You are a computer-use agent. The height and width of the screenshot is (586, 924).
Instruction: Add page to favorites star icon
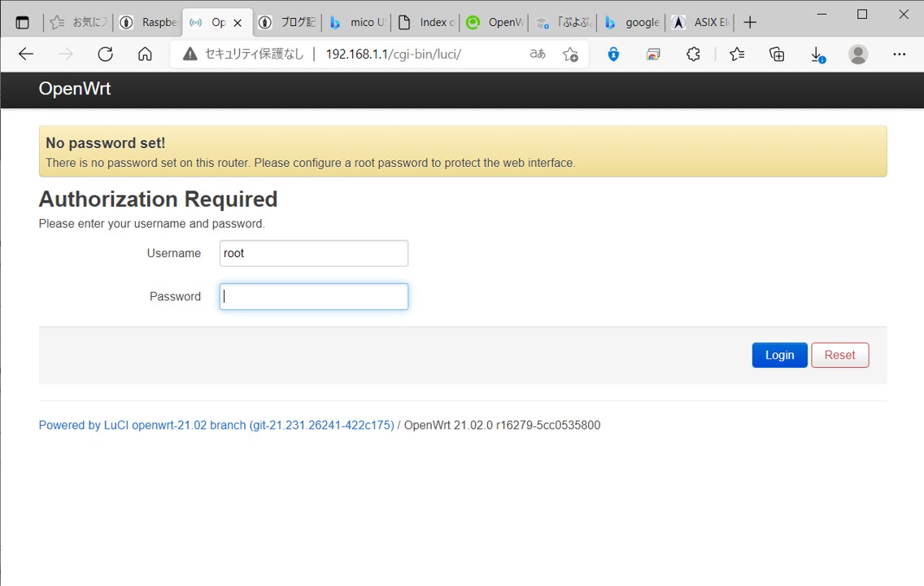pos(570,55)
